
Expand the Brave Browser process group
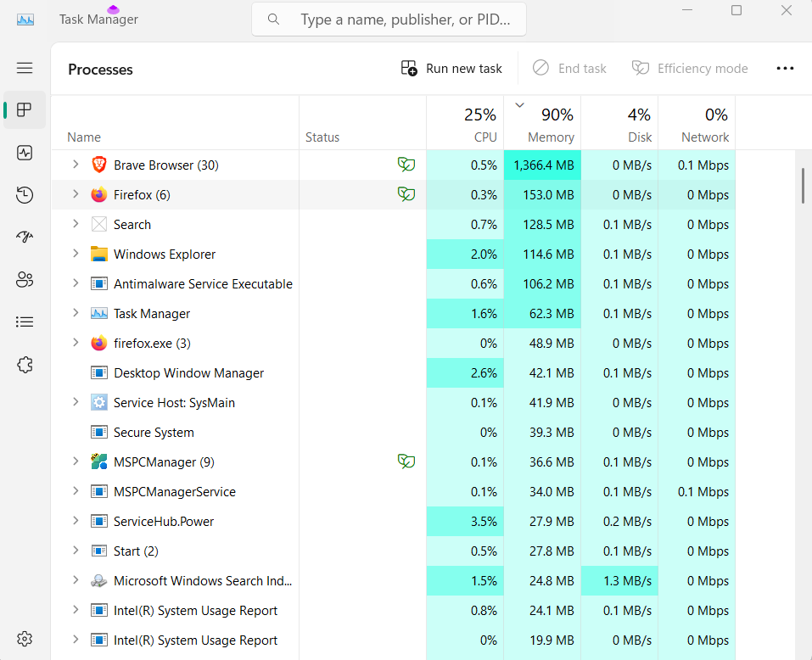coord(76,165)
